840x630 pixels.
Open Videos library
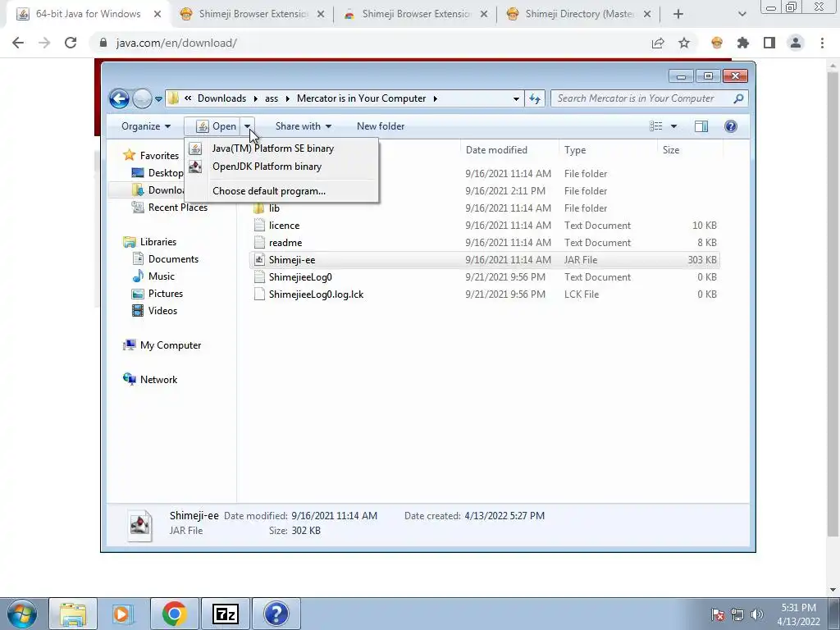tap(162, 311)
